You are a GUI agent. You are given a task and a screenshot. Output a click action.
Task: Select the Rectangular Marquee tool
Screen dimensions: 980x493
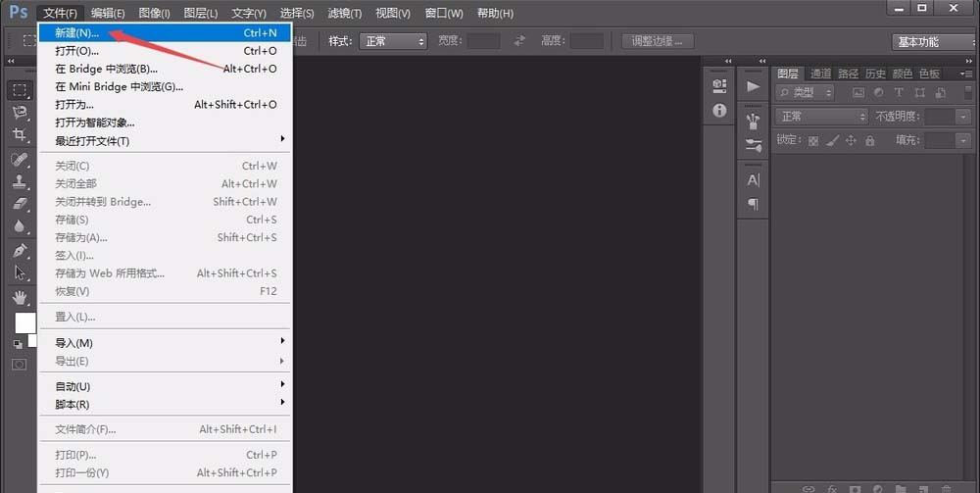[20, 90]
